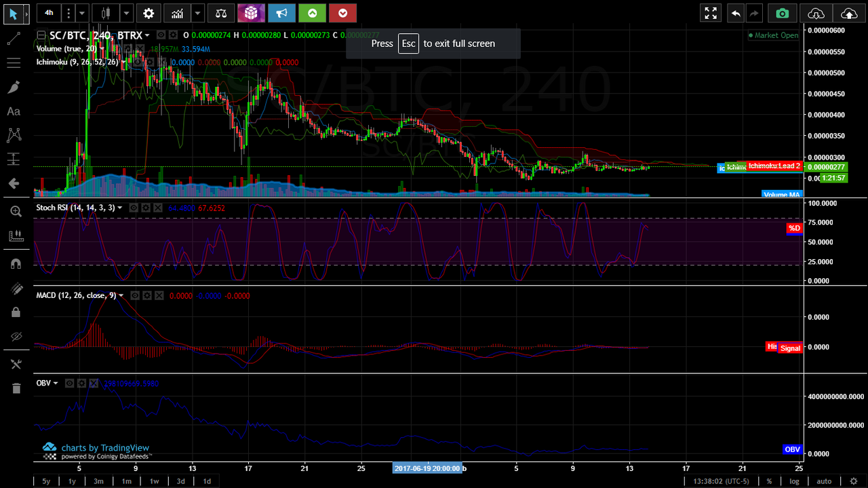Select the 3d date range

coord(180,481)
